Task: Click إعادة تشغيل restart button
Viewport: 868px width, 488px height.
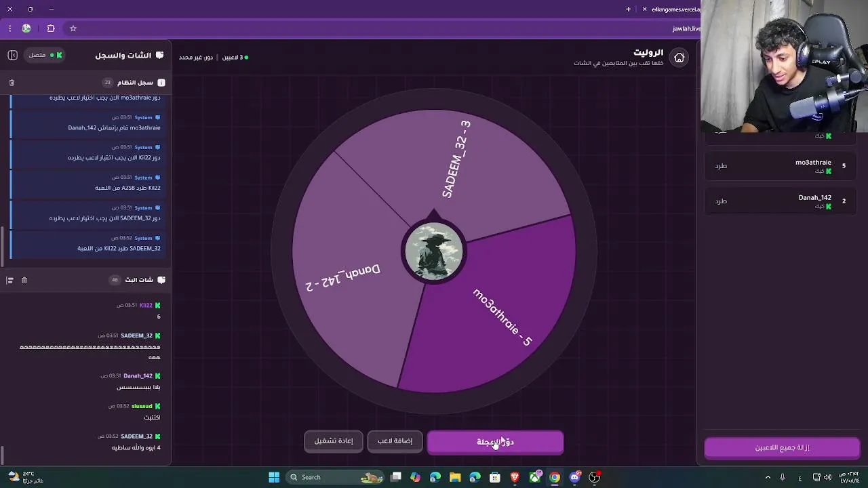Action: (334, 441)
